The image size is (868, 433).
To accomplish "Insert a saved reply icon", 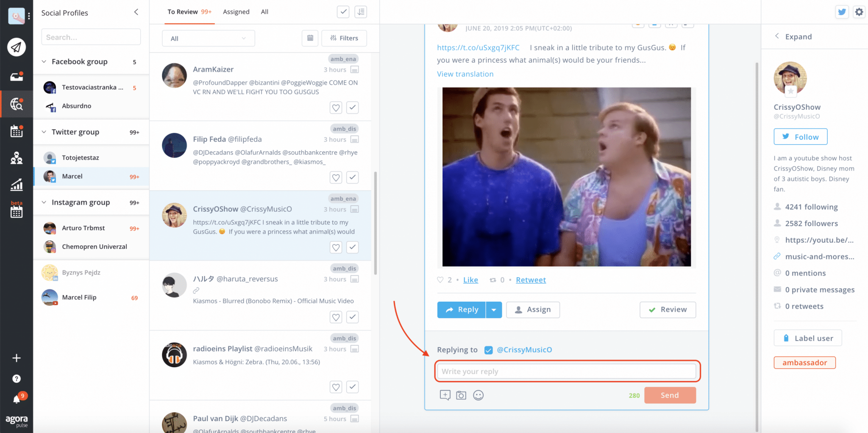I will (445, 395).
